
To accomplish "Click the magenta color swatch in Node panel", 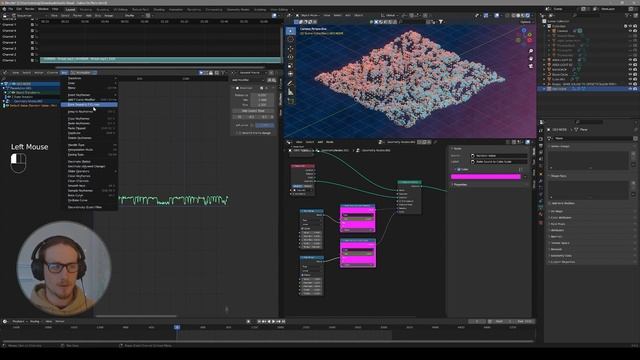I will (486, 177).
